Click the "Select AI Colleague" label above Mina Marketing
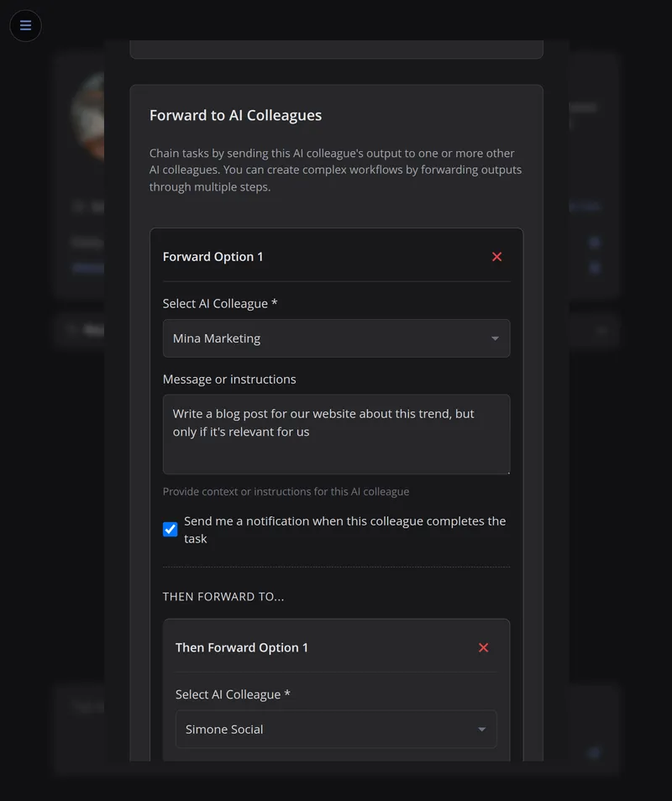The width and height of the screenshot is (672, 801). [220, 304]
